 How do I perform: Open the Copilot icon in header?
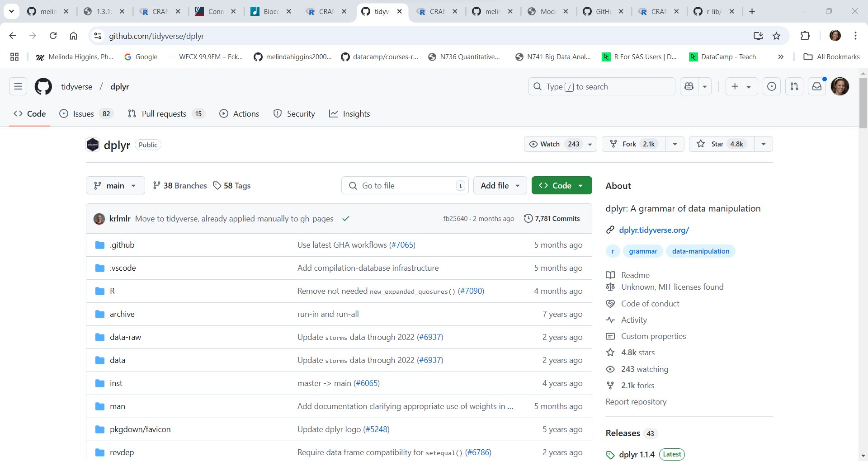coord(689,86)
